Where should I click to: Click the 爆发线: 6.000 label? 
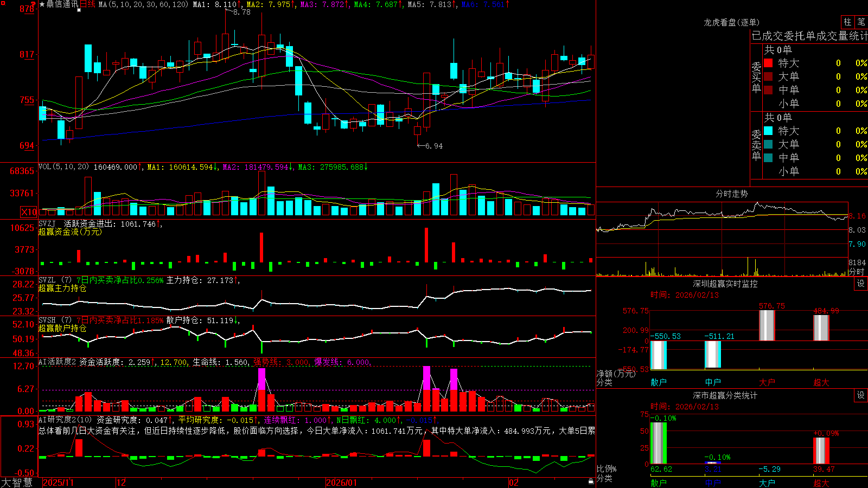(342, 362)
